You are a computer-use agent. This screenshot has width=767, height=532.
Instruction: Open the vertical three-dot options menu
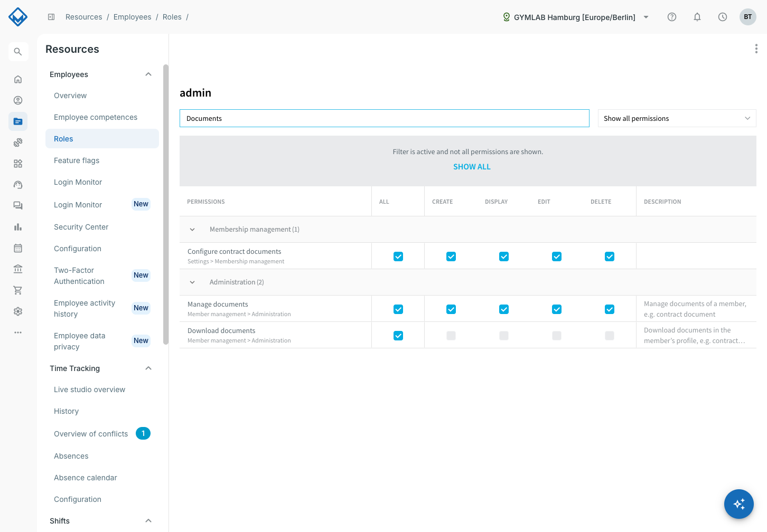[x=756, y=49]
